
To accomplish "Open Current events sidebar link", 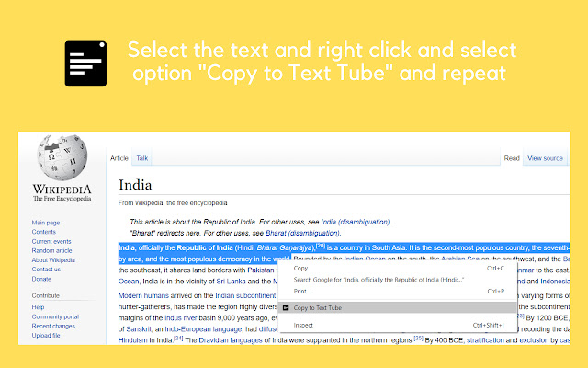I will tap(51, 241).
